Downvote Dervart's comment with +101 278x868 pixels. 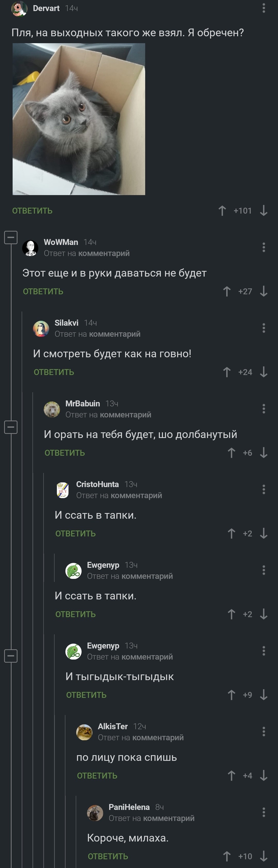point(264,211)
